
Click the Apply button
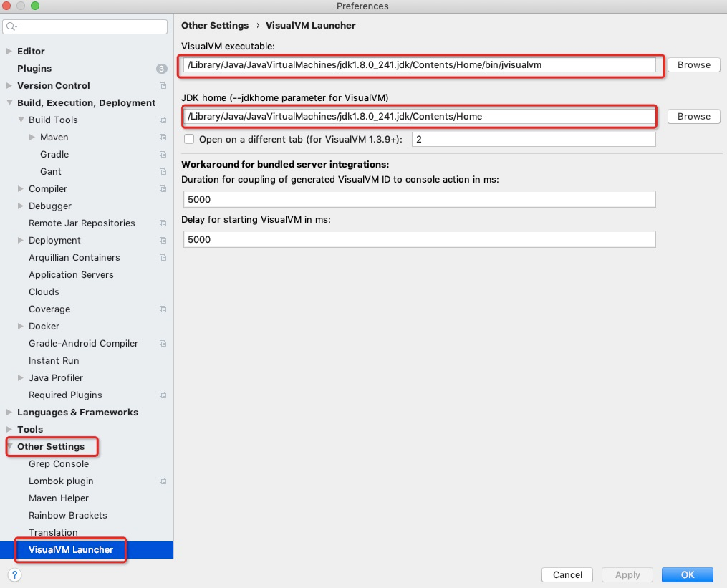tap(627, 574)
